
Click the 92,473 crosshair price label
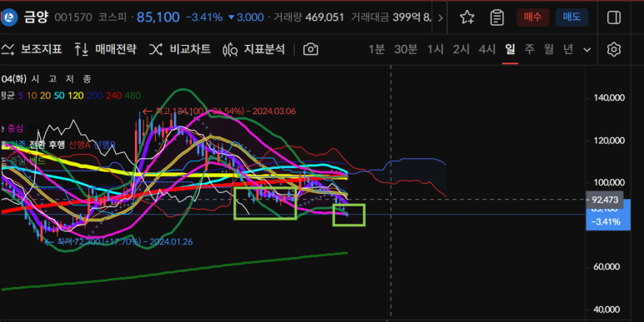click(605, 200)
